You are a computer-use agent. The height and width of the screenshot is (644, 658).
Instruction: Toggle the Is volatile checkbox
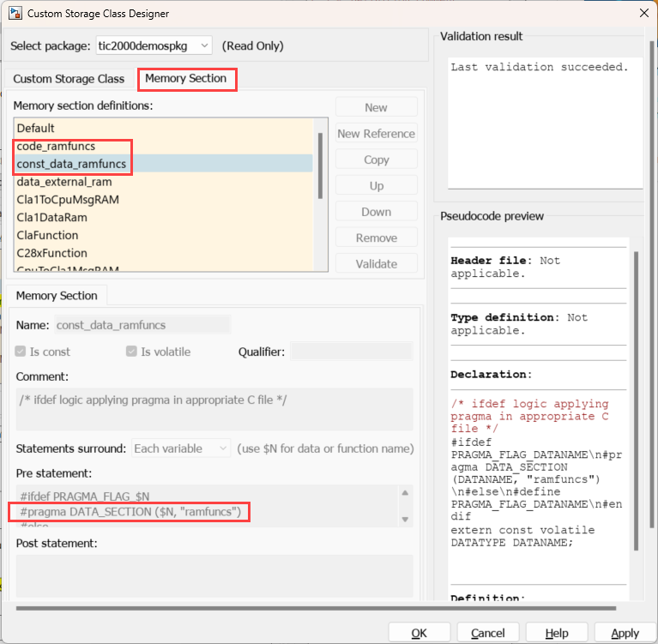131,352
